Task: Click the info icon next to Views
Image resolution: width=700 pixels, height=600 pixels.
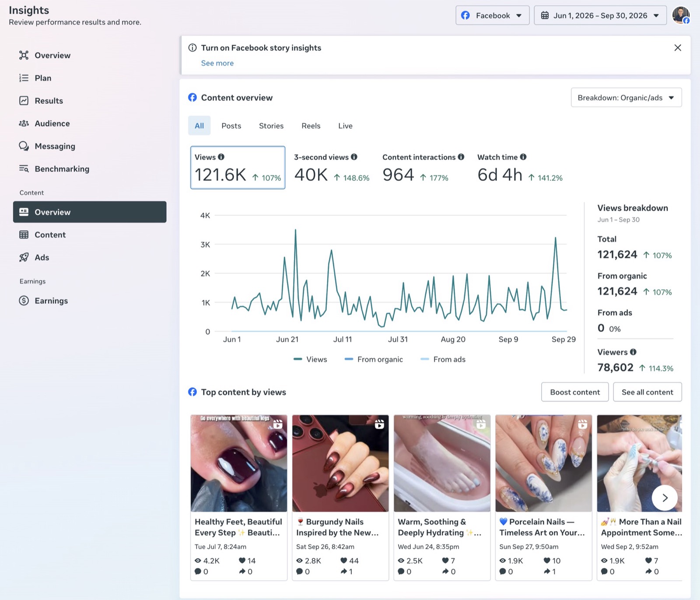Action: pyautogui.click(x=221, y=157)
